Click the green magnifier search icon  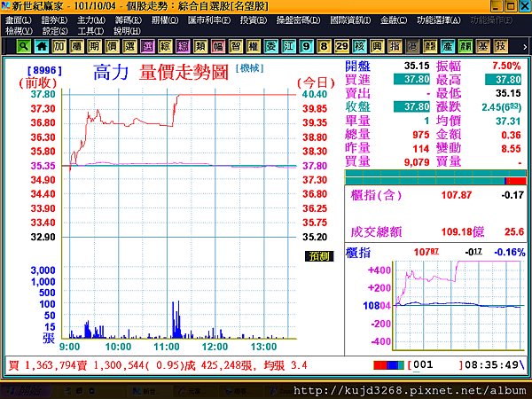[24, 46]
